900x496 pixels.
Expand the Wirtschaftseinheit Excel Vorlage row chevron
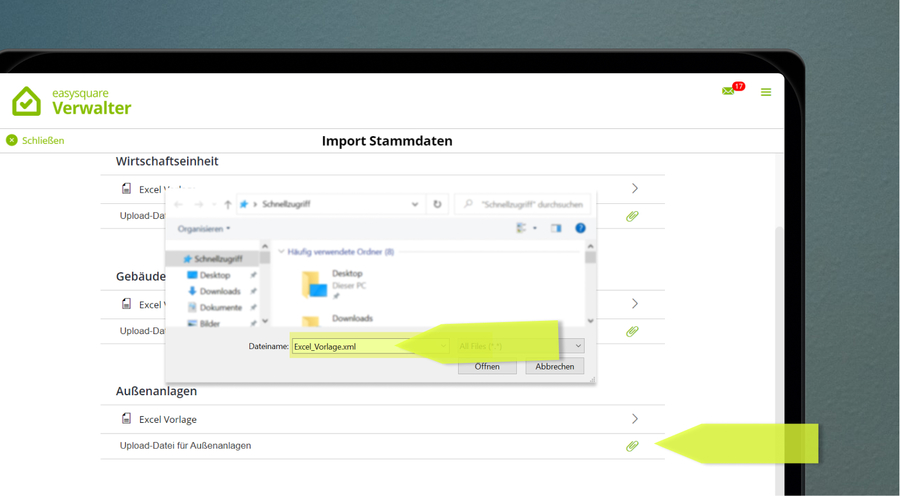(x=635, y=188)
